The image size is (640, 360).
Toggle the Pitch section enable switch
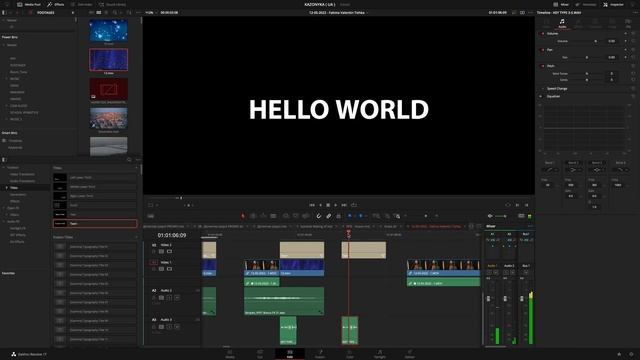(x=542, y=66)
